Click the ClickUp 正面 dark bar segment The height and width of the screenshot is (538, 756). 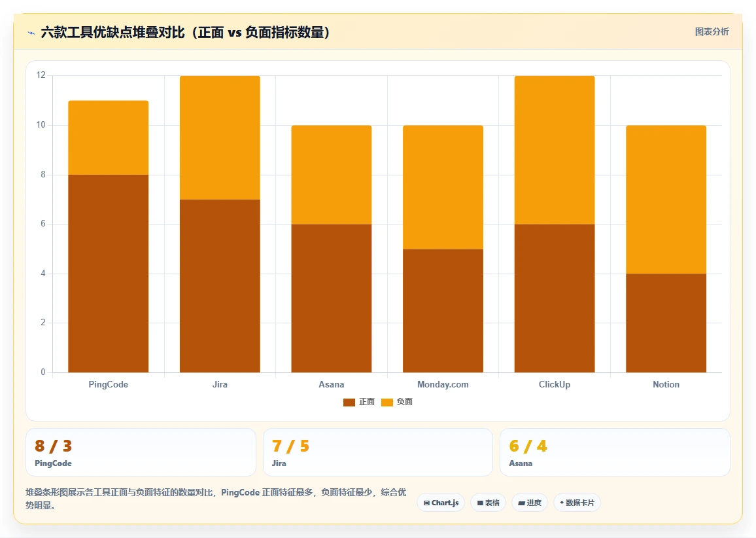[555, 298]
